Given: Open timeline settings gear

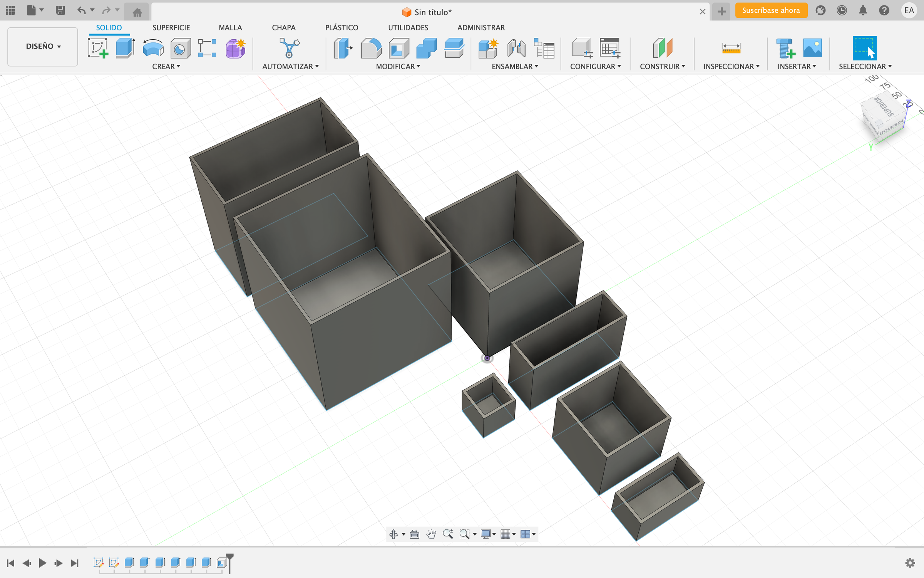Looking at the screenshot, I should (x=910, y=563).
